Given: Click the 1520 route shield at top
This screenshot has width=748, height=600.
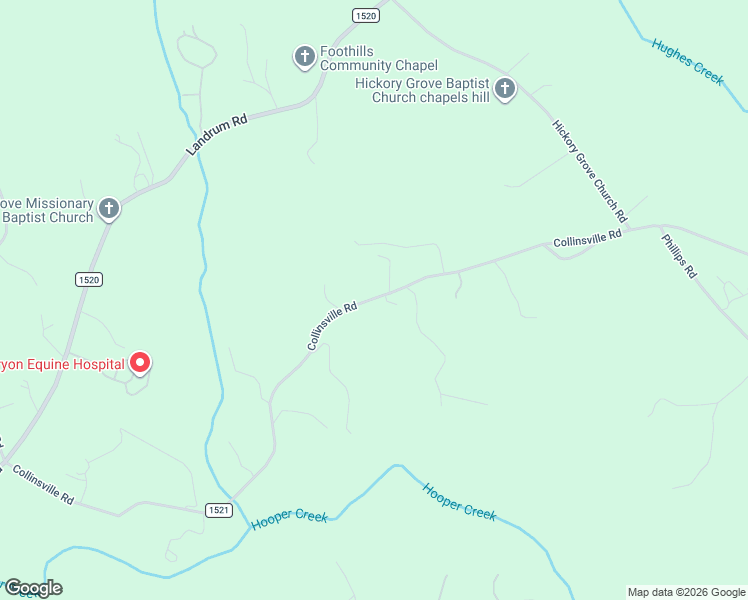Looking at the screenshot, I should pos(366,16).
